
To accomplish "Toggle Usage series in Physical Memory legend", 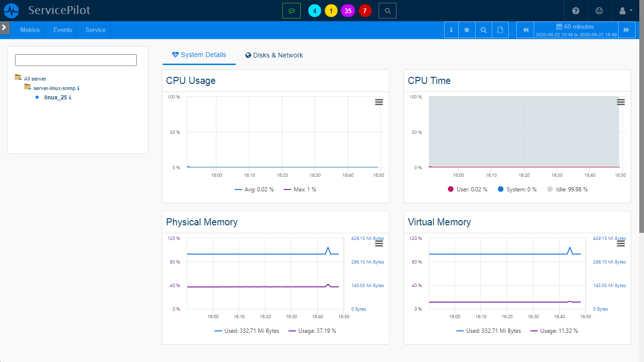I will (x=312, y=331).
